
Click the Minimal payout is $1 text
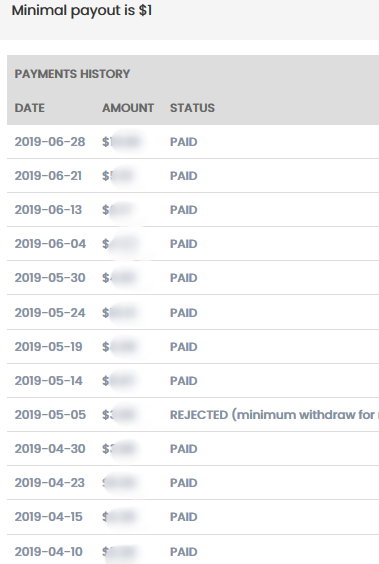(82, 11)
